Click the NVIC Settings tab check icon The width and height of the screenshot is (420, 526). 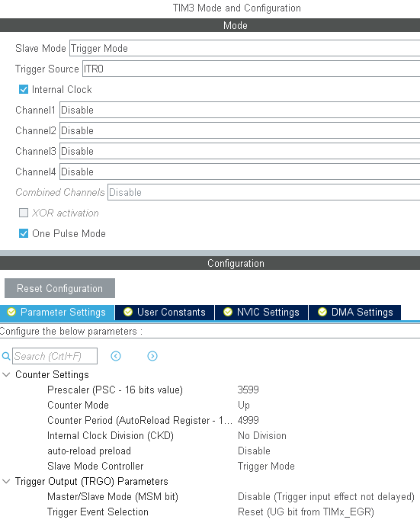pos(228,312)
